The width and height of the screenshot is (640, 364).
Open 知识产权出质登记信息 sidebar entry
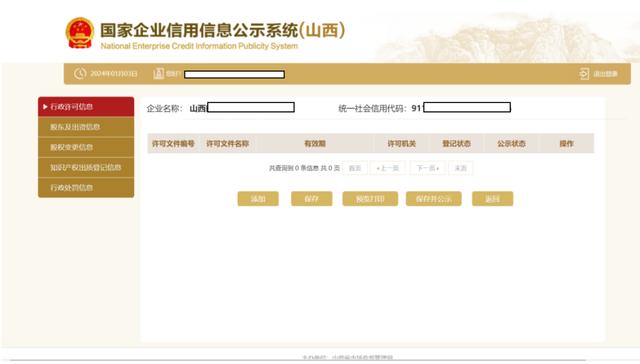click(x=86, y=167)
